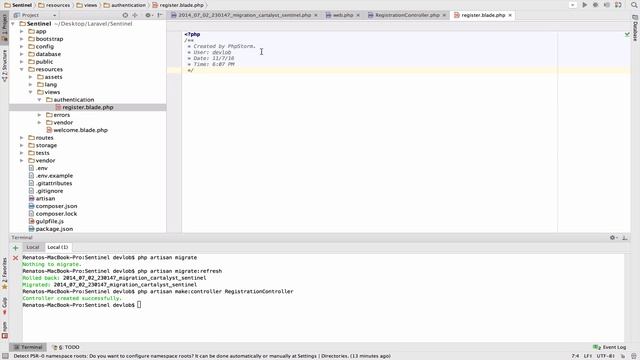The image size is (640, 360).
Task: Click LF line separator in status bar
Action: (587, 356)
